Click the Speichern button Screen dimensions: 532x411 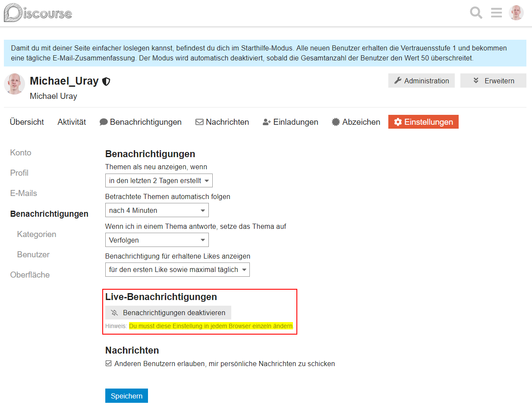coord(126,396)
